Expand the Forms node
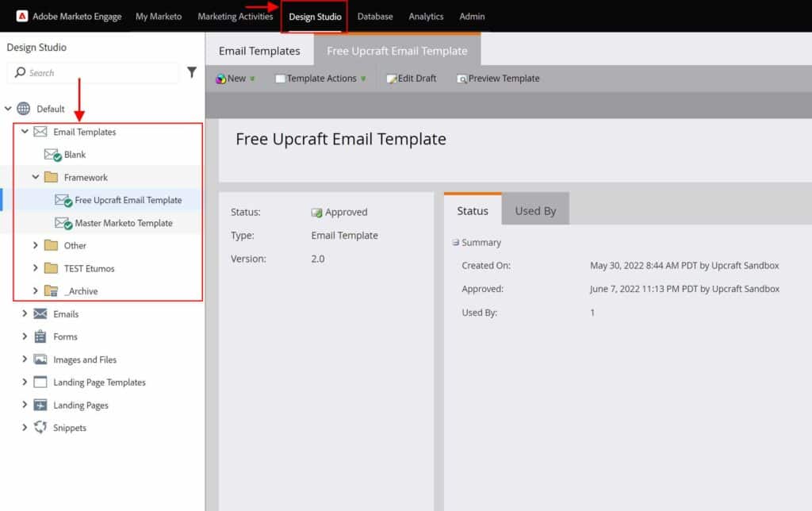This screenshot has height=511, width=812. pos(25,336)
